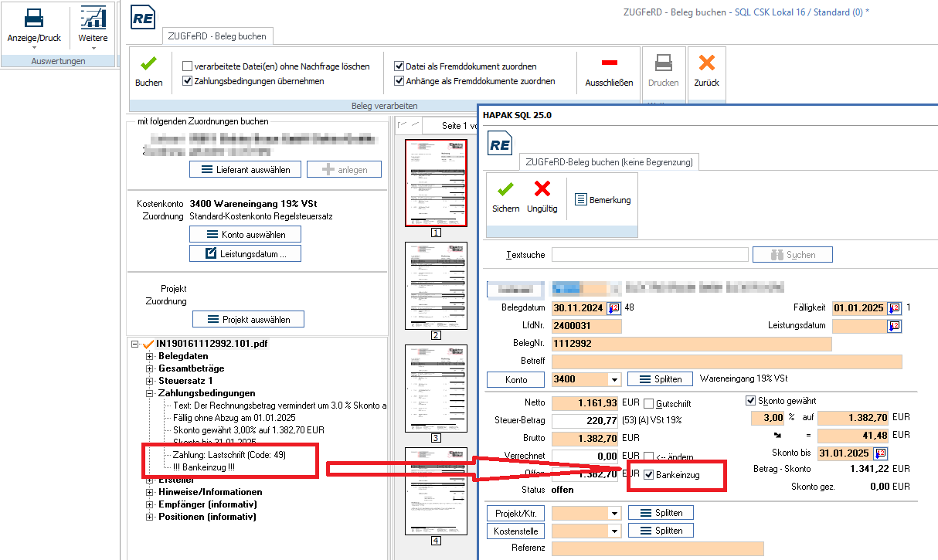Open the Kostenstelle dropdown arrow
Viewport: 938px width, 560px height.
pos(614,531)
